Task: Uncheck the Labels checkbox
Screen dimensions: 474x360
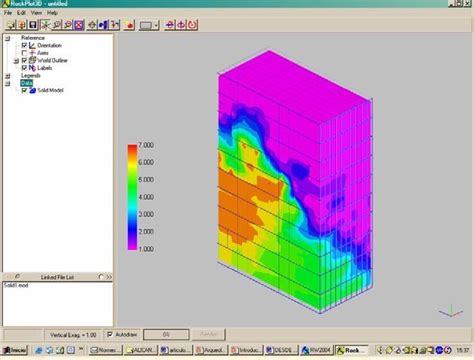Action: click(24, 68)
